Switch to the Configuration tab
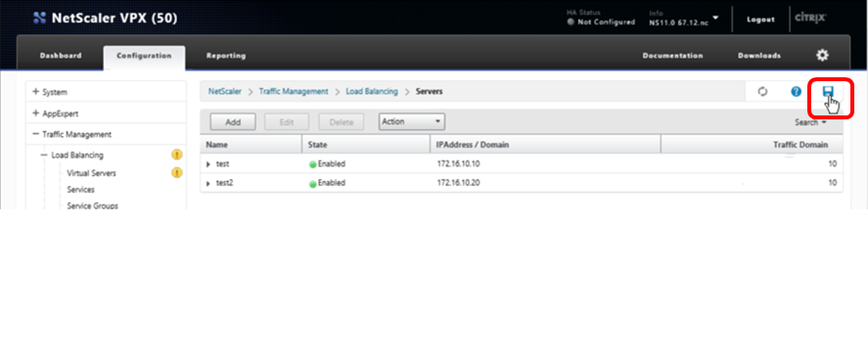The image size is (868, 362). 144,56
